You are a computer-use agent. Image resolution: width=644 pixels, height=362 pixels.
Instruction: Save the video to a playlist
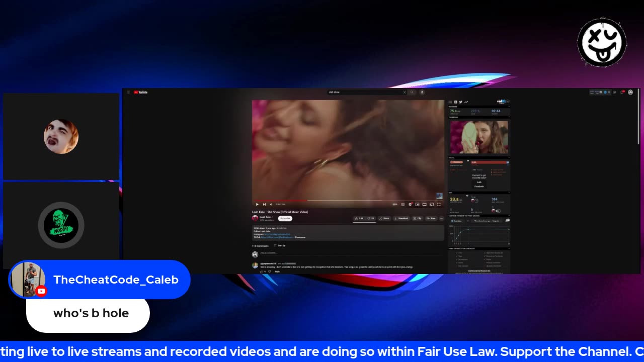pyautogui.click(x=431, y=218)
